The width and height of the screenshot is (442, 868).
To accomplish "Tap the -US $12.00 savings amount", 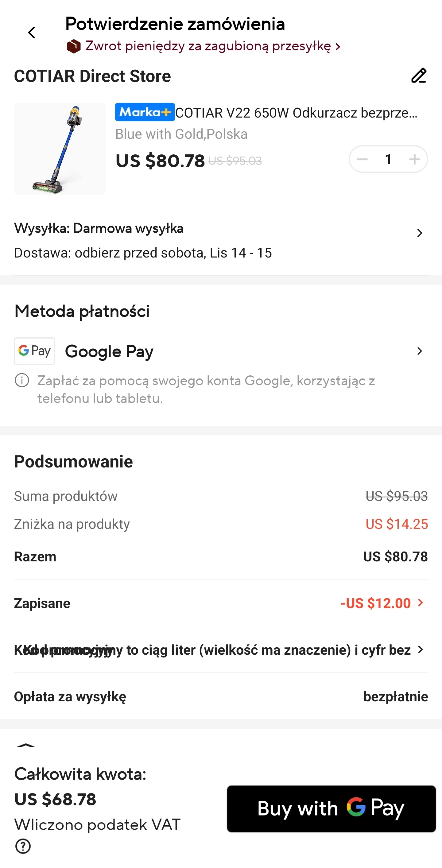I will (x=375, y=603).
